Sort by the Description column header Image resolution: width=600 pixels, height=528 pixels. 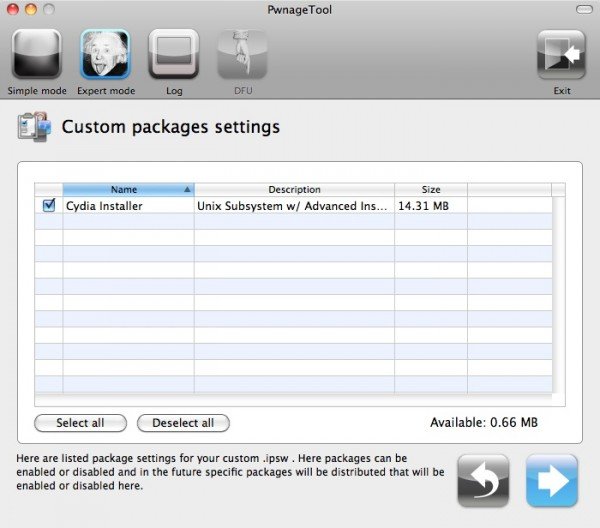click(x=294, y=189)
